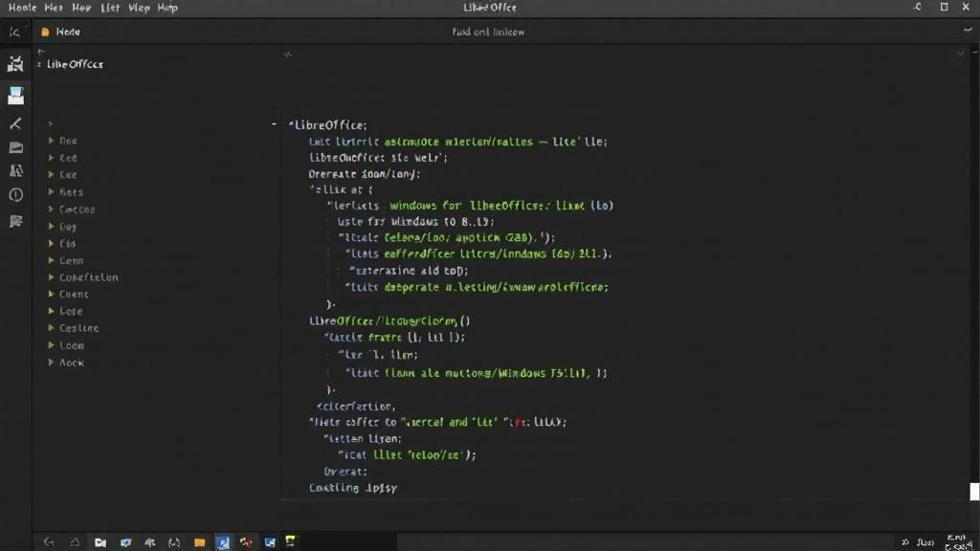Image resolution: width=980 pixels, height=551 pixels.
Task: Expand the 'Cestine' tree item arrow
Action: (52, 327)
